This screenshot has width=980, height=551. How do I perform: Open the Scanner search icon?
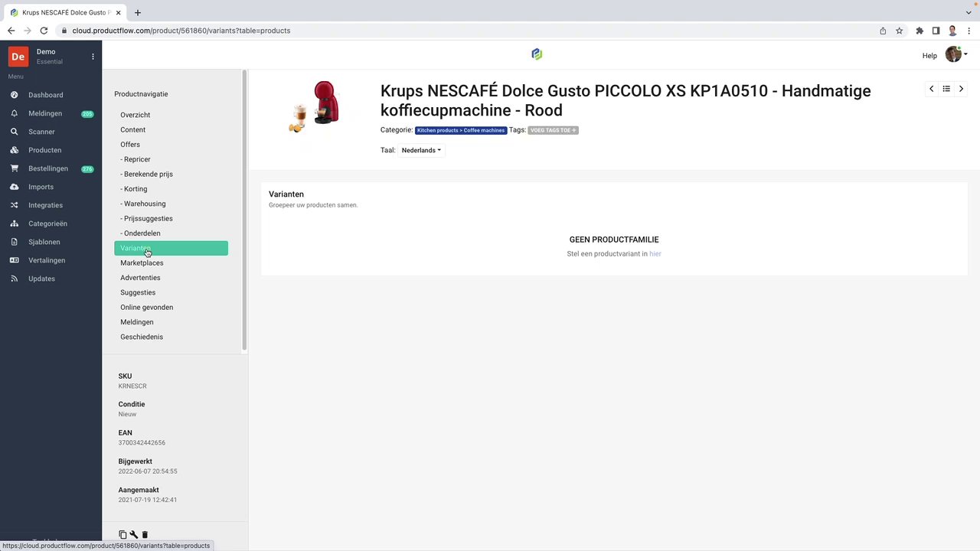tap(14, 132)
